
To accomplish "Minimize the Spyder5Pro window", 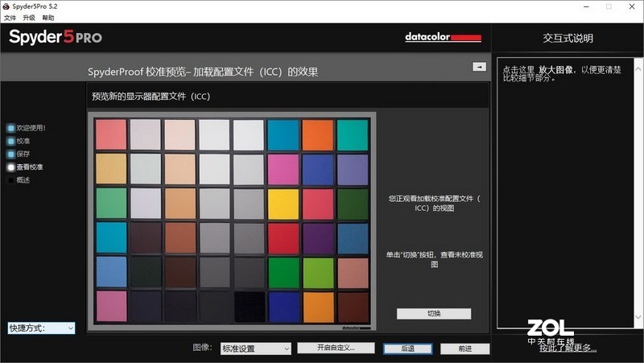I will click(587, 6).
